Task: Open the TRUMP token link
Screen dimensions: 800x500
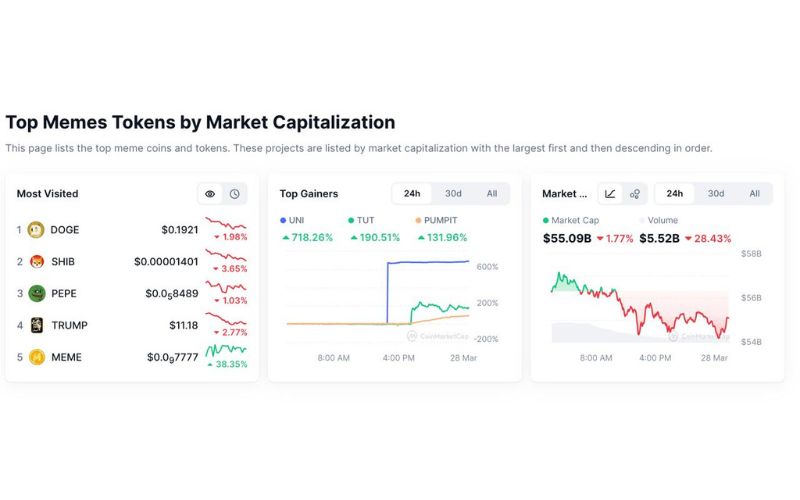Action: pos(68,325)
